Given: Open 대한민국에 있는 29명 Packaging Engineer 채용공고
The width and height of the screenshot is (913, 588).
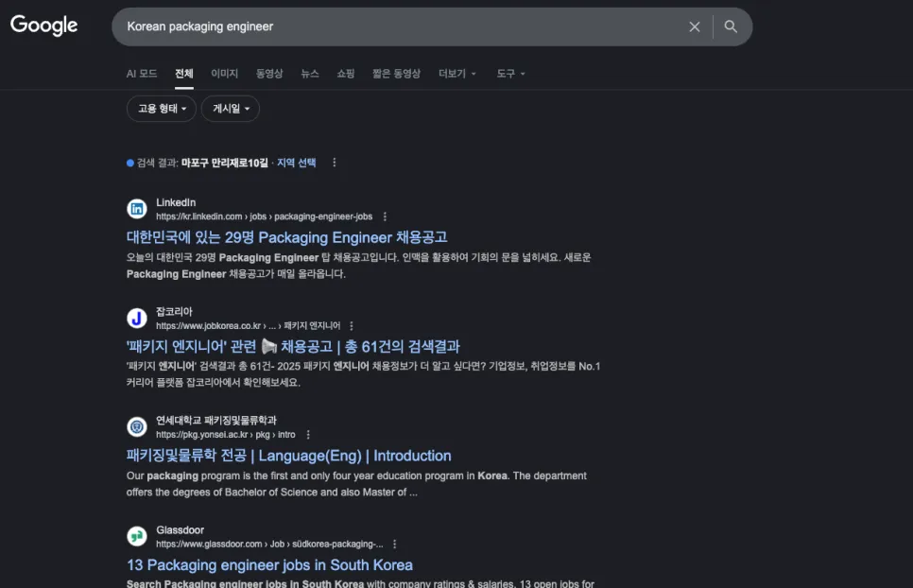Looking at the screenshot, I should coord(287,237).
